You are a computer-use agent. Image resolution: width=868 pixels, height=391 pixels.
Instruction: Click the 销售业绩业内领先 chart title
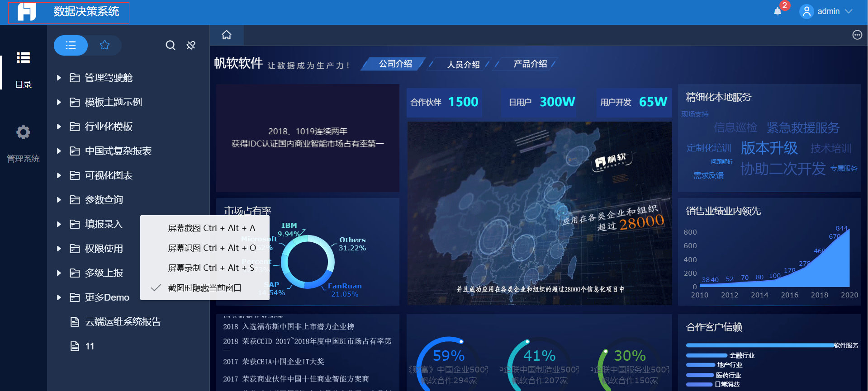[723, 211]
